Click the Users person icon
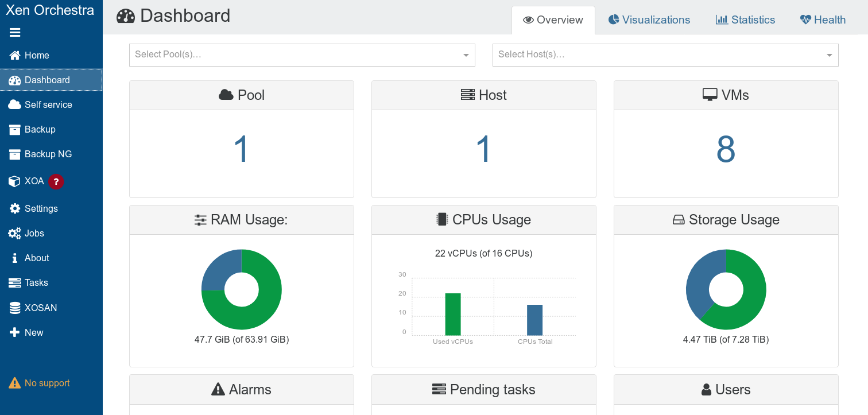Image resolution: width=868 pixels, height=415 pixels. pyautogui.click(x=707, y=390)
